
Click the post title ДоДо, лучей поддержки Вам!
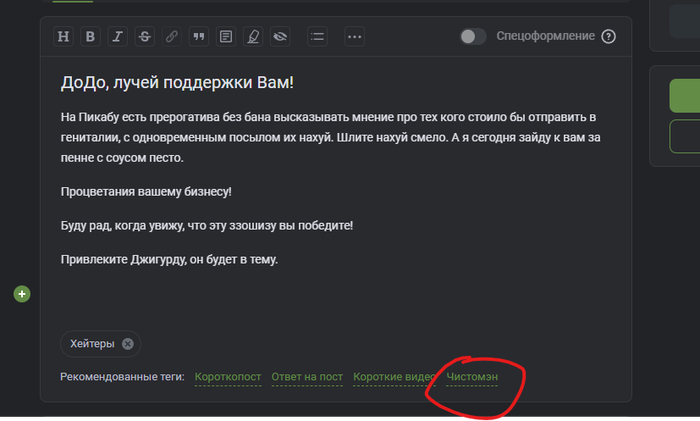pyautogui.click(x=177, y=83)
